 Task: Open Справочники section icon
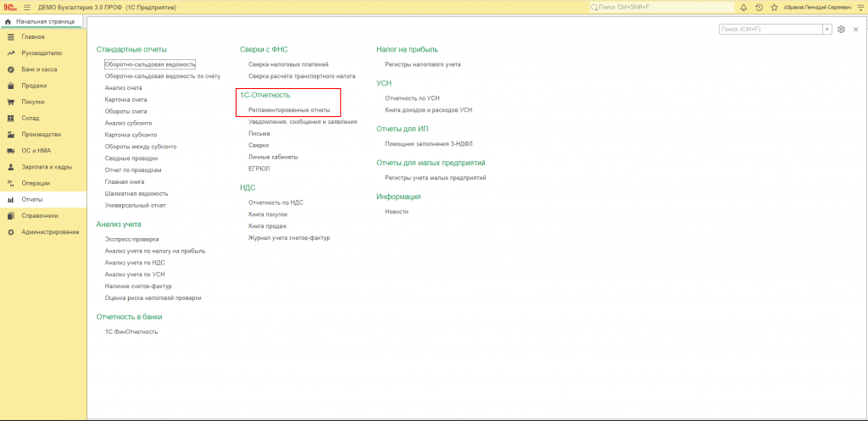click(10, 216)
